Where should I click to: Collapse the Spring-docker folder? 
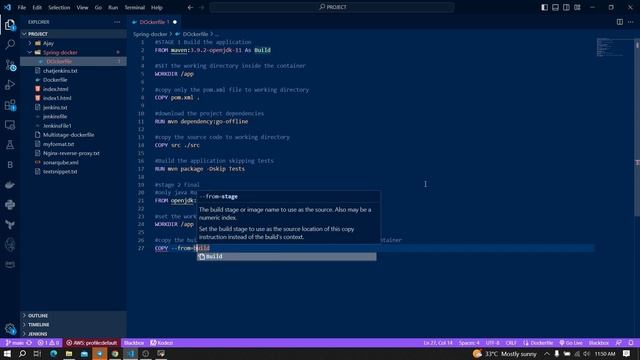click(x=73, y=52)
